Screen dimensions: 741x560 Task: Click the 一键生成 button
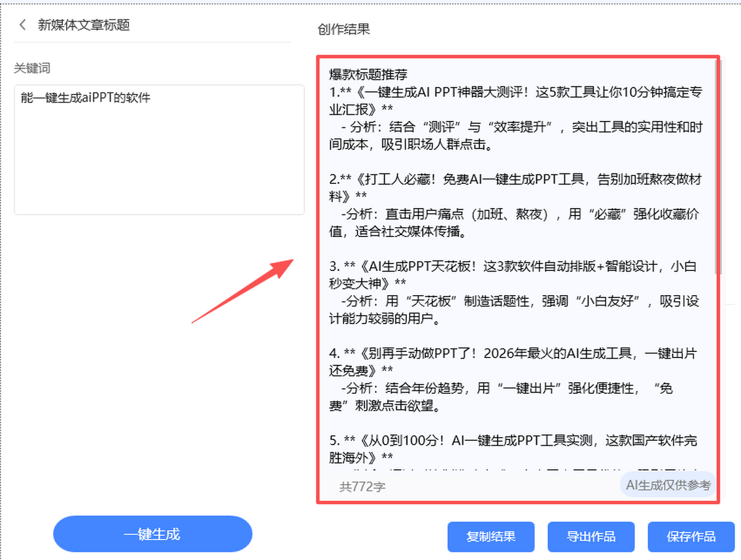pyautogui.click(x=153, y=534)
